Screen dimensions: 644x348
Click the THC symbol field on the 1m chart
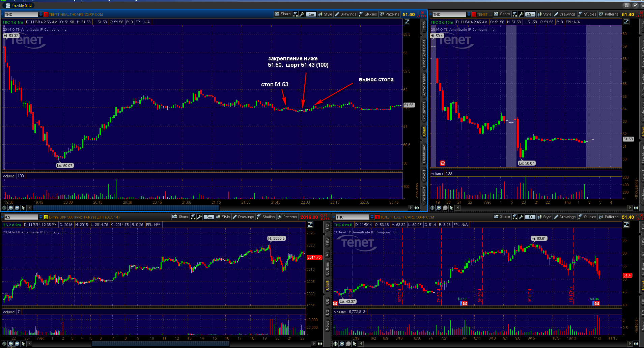pyautogui.click(x=21, y=14)
